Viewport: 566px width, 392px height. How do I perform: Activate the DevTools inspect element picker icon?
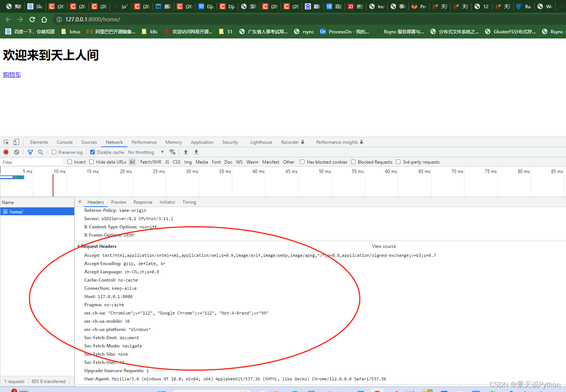6,142
